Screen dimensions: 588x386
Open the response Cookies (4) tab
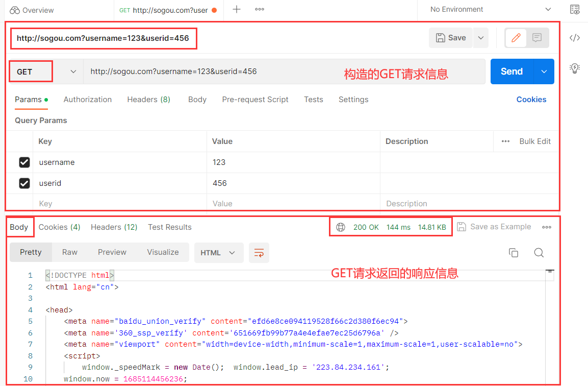[x=59, y=227]
